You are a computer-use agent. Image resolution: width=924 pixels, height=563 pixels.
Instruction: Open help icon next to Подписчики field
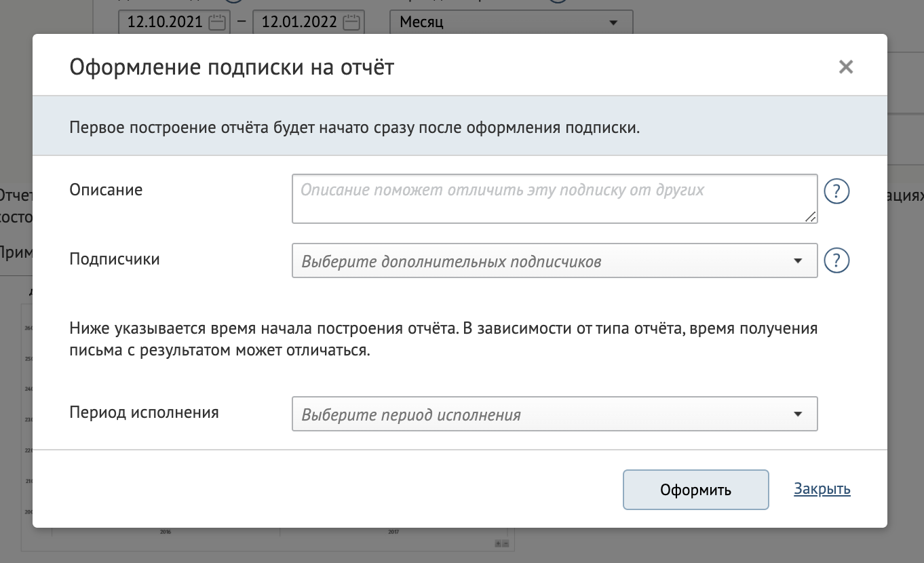click(836, 260)
